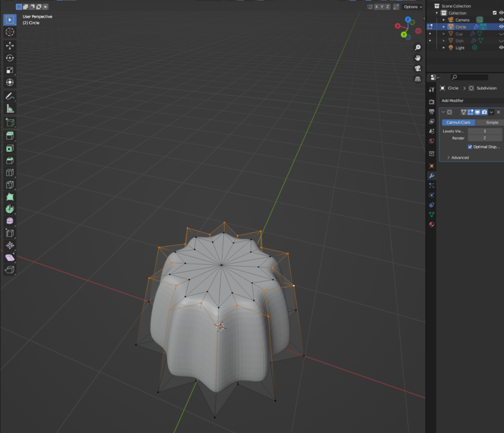The image size is (504, 433).
Task: Select the Select Box tool
Action: click(x=10, y=20)
